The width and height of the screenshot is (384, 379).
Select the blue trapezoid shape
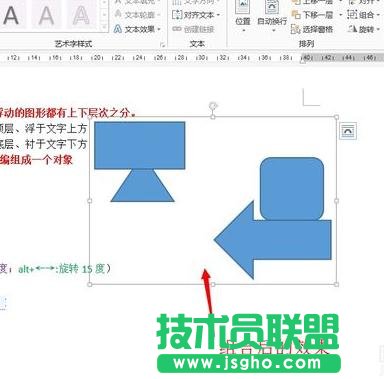[142, 185]
